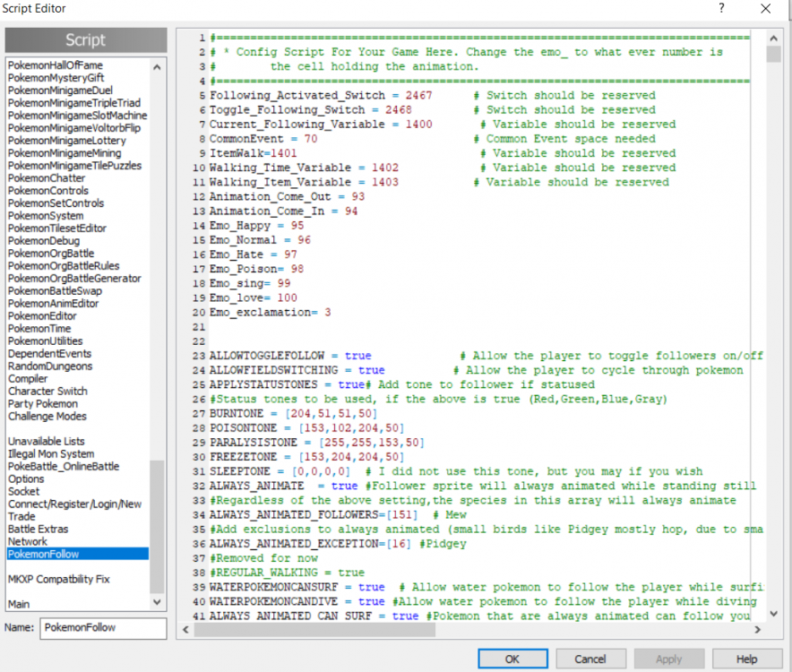This screenshot has height=672, width=792.
Task: Select PokemonMinigameTripleTriad script
Action: coord(74,103)
